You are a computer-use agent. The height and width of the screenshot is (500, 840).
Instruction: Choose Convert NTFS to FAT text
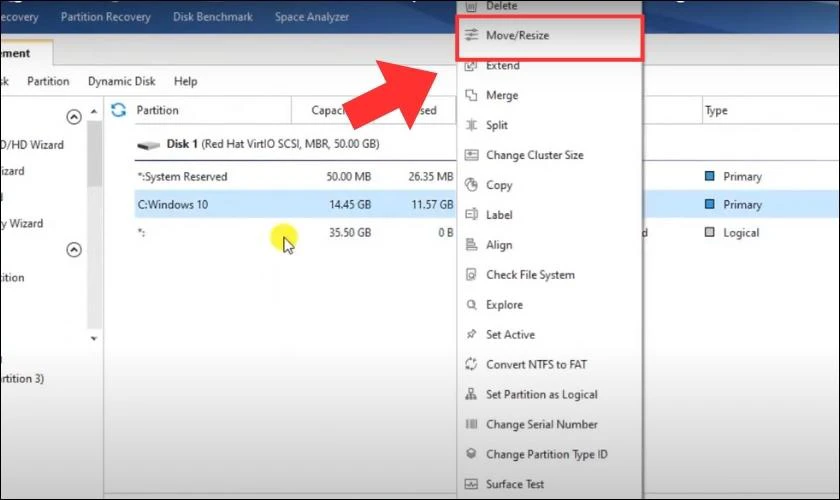click(536, 364)
